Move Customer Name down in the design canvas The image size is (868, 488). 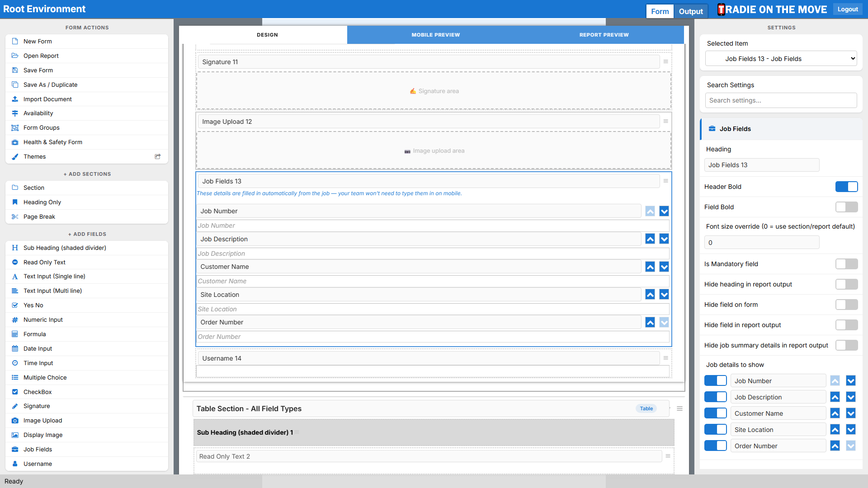click(664, 267)
